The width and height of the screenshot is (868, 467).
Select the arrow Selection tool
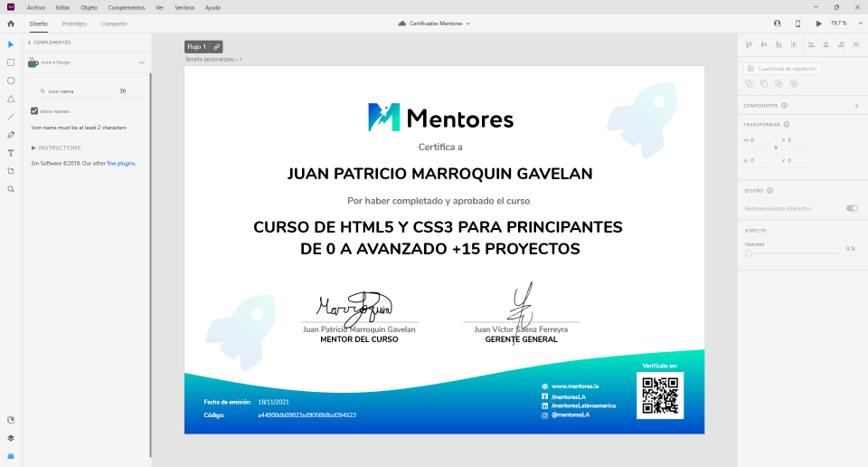11,44
